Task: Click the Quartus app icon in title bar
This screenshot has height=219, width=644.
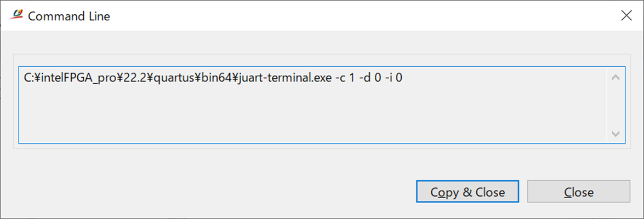Action: pyautogui.click(x=16, y=15)
